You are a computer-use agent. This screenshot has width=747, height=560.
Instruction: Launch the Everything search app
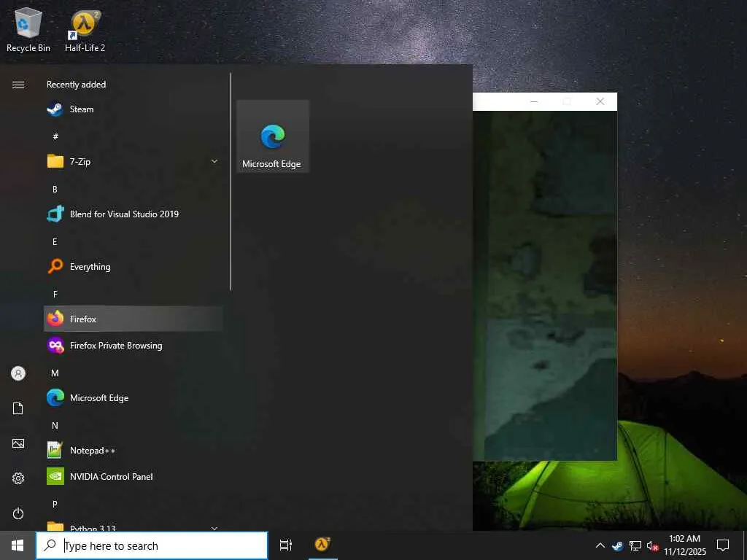point(133,267)
